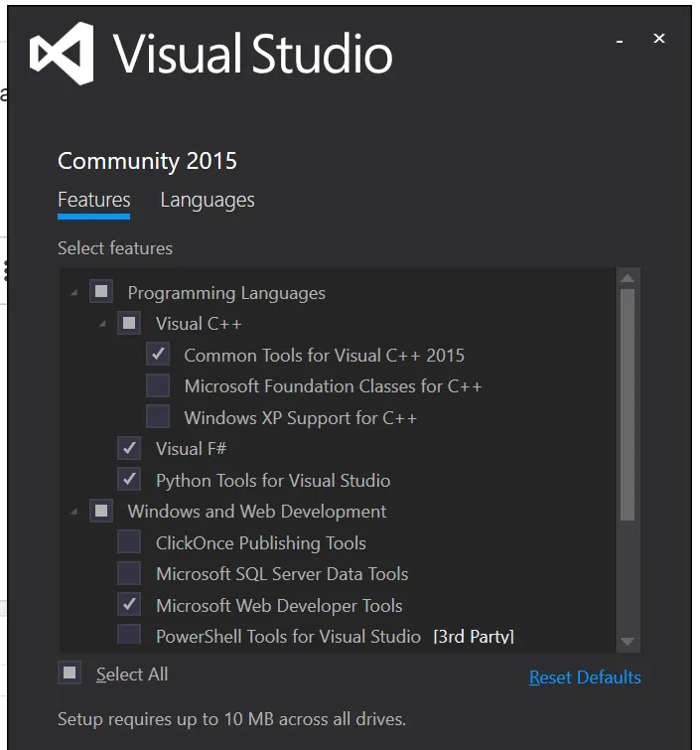
Task: Select Windows and Web Development label
Action: point(257,512)
